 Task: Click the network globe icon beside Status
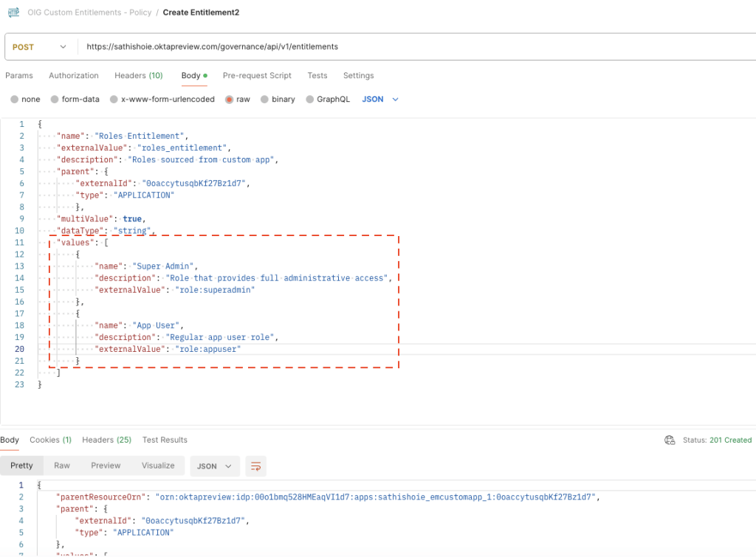[670, 440]
